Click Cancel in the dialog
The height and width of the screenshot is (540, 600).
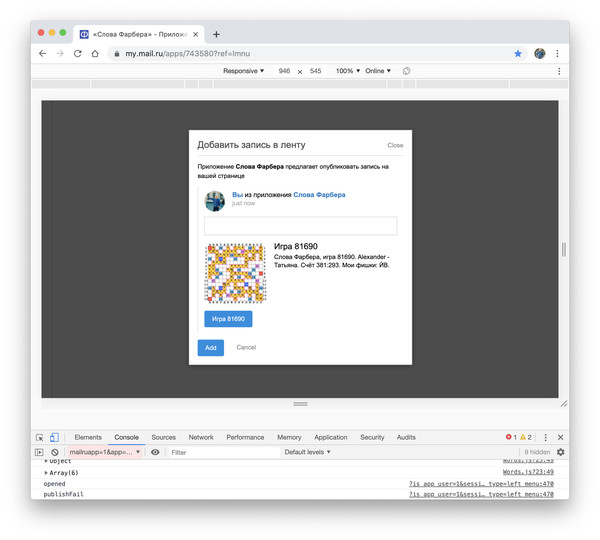point(246,347)
